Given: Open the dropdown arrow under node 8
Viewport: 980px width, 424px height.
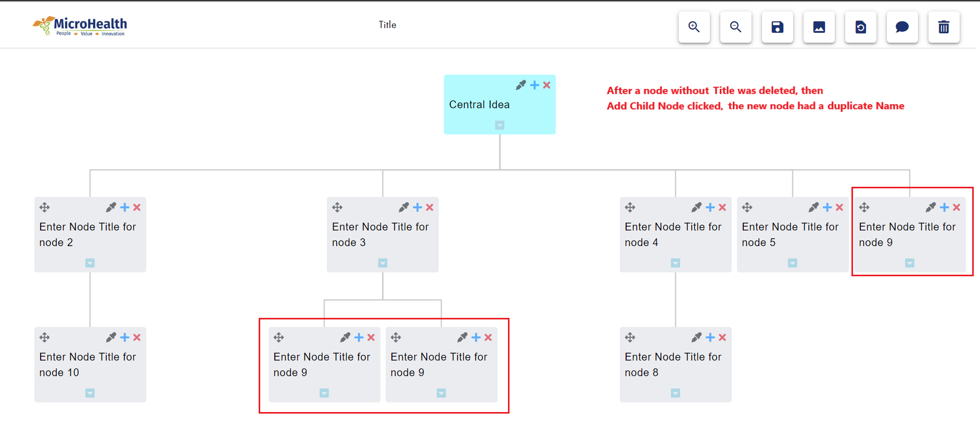Looking at the screenshot, I should (x=675, y=393).
